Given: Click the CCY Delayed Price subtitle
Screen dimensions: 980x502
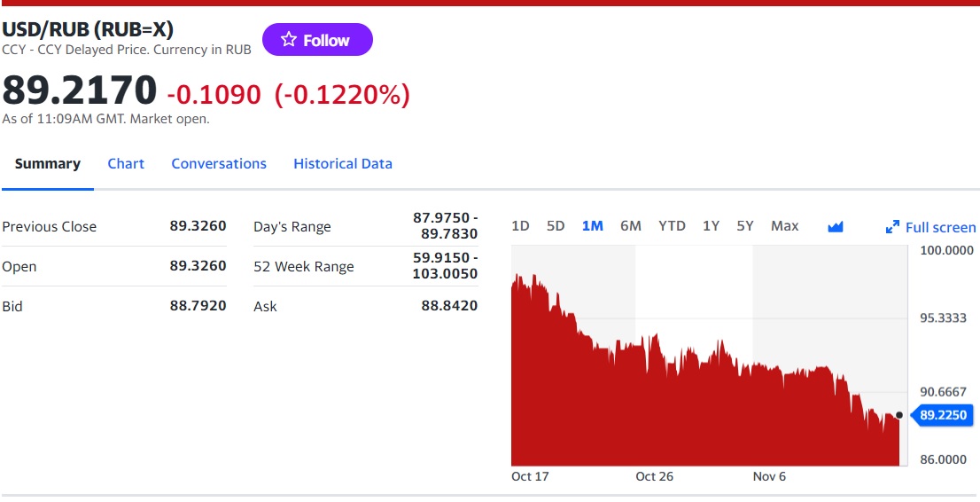Looking at the screenshot, I should 126,50.
